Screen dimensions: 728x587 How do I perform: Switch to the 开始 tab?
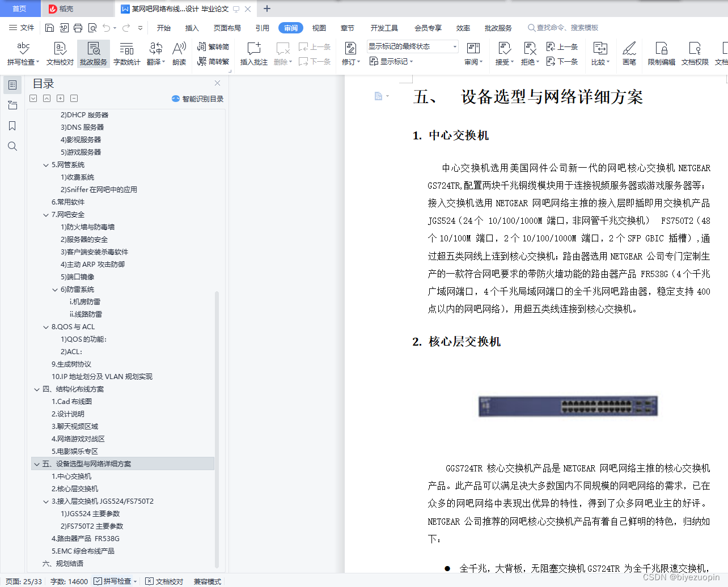tap(164, 28)
